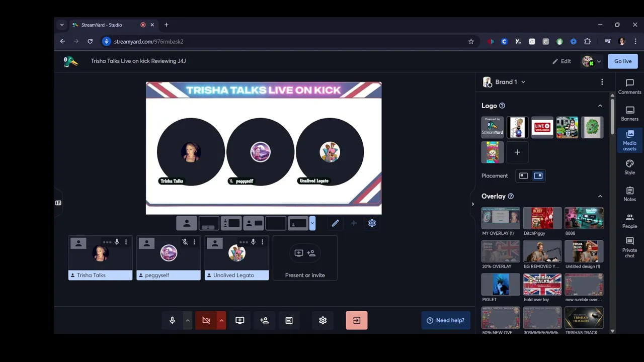Viewport: 644px width, 362px height.
Task: Open microphone options arrow beside mic button
Action: coord(187,320)
